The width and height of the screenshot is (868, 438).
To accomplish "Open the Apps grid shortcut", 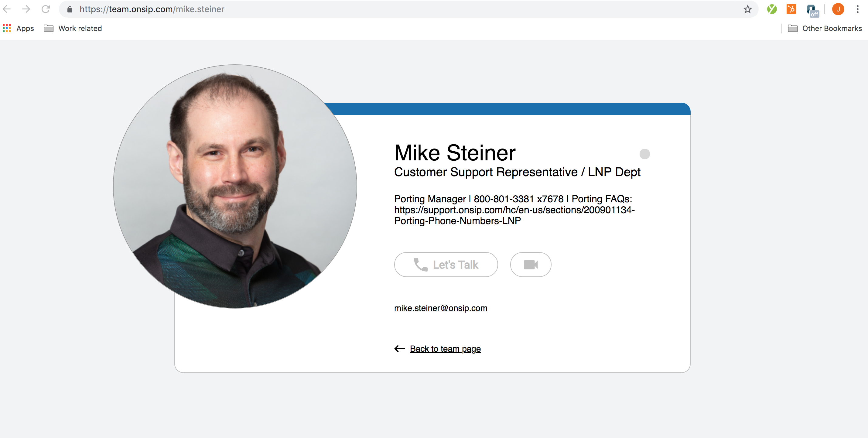I will tap(18, 28).
